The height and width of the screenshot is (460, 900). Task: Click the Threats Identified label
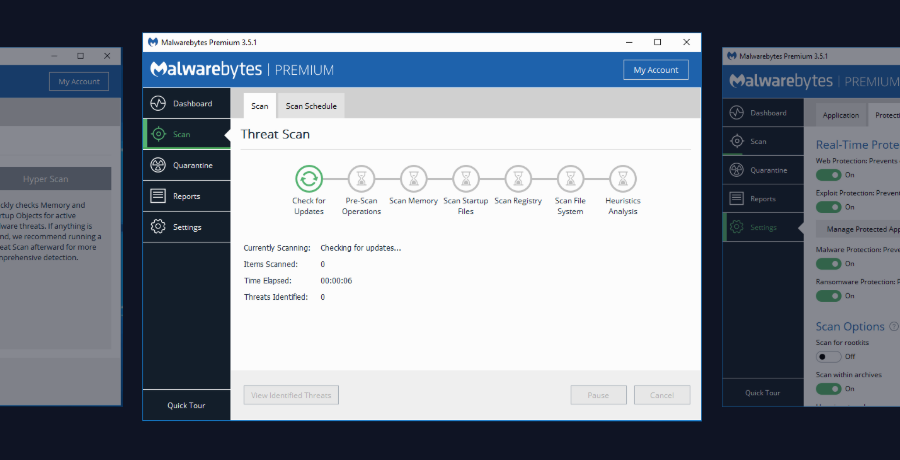pos(276,297)
